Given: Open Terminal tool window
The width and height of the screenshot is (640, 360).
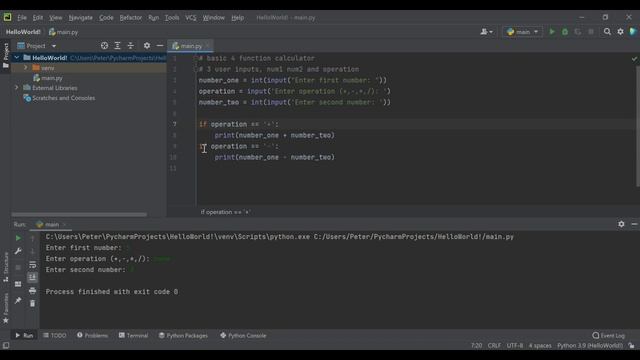Looking at the screenshot, I should point(133,336).
